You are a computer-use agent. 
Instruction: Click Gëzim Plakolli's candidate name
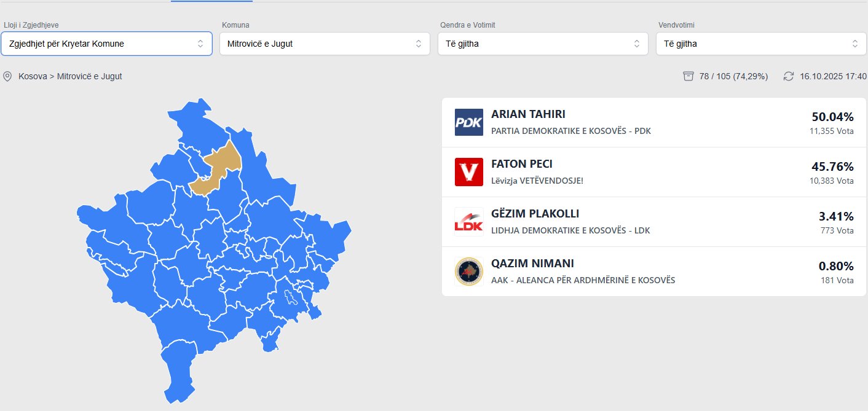pos(535,214)
